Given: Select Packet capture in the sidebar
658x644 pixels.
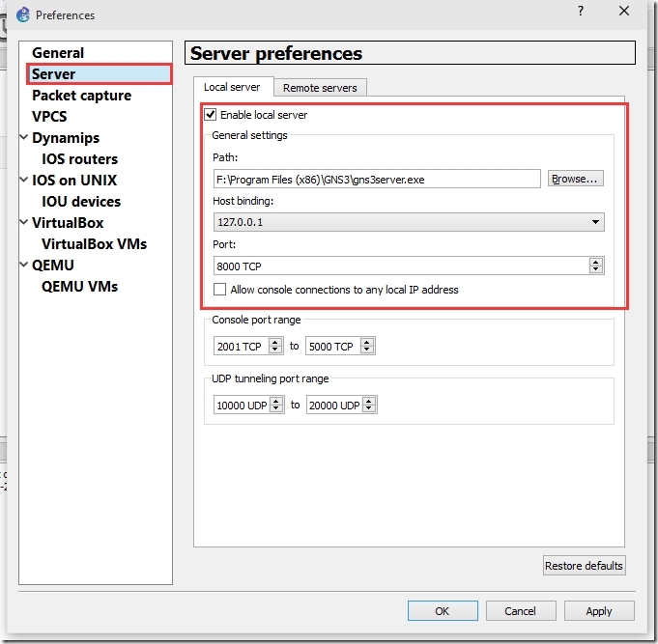Looking at the screenshot, I should click(x=82, y=96).
